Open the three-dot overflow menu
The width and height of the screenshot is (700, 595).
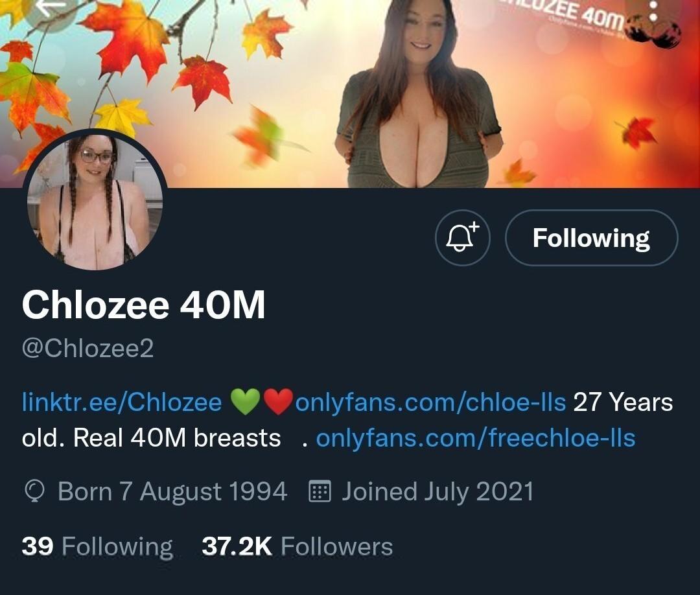coord(653,11)
